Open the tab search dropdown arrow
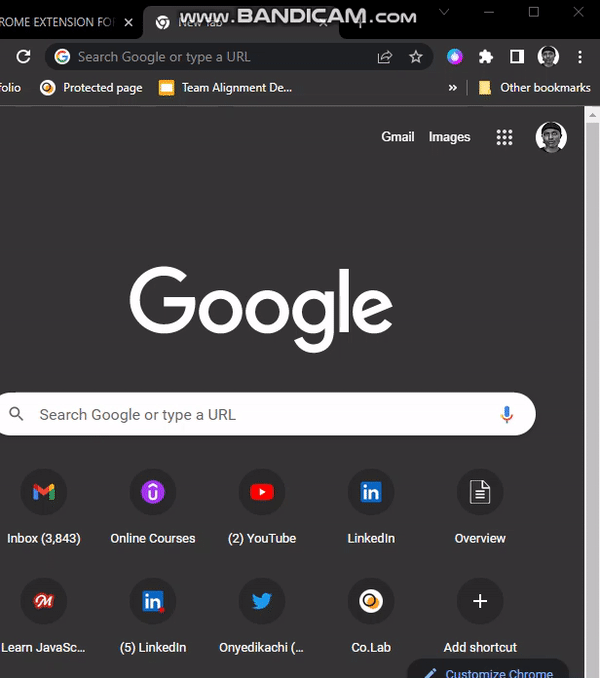 [444, 12]
